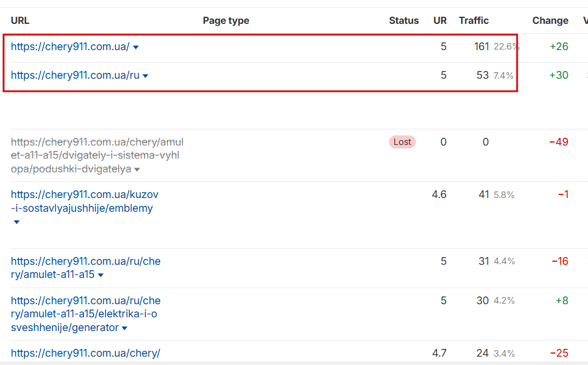Viewport: 588px width, 365px height.
Task: Expand arrow beside ru/chery/amulet-a11-a15 URL
Action: 101,276
